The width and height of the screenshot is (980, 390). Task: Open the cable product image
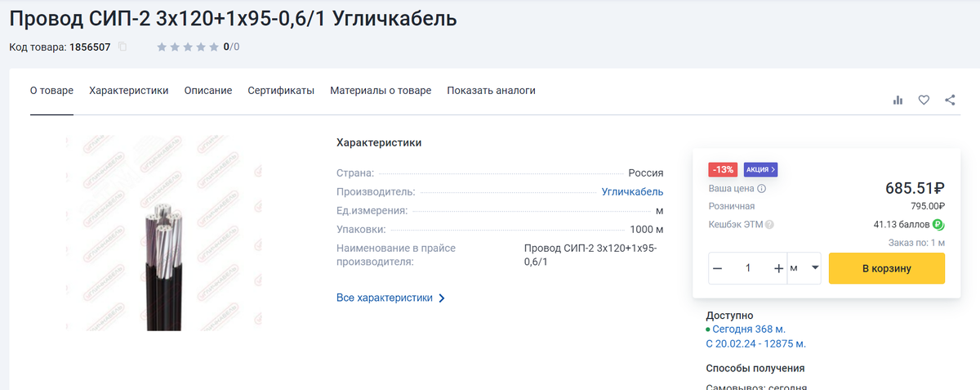[x=164, y=233]
